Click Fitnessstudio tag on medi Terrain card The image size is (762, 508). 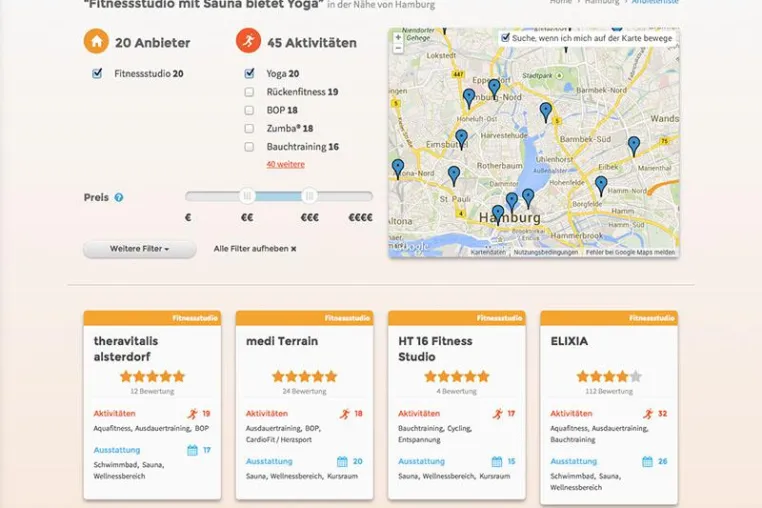pyautogui.click(x=347, y=318)
